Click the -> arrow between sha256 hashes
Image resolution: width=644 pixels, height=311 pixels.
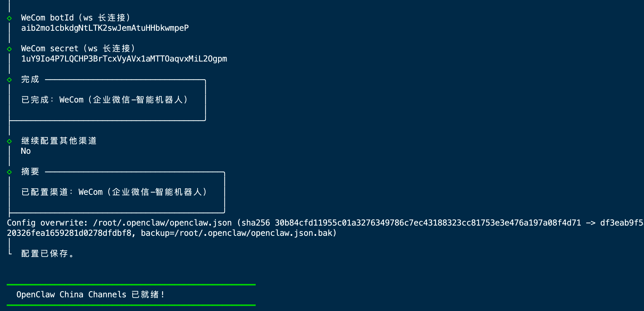pyautogui.click(x=590, y=223)
